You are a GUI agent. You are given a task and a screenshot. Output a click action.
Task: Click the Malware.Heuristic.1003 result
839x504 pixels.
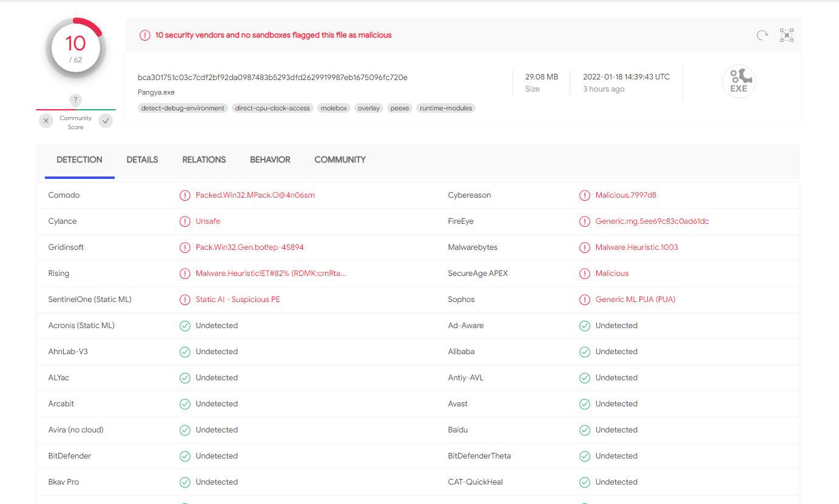click(x=637, y=247)
